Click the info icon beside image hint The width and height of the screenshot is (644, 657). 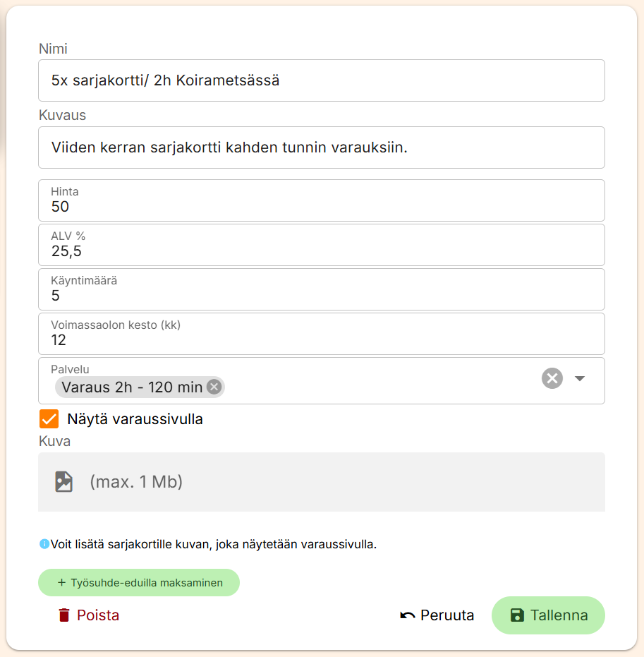pos(44,544)
